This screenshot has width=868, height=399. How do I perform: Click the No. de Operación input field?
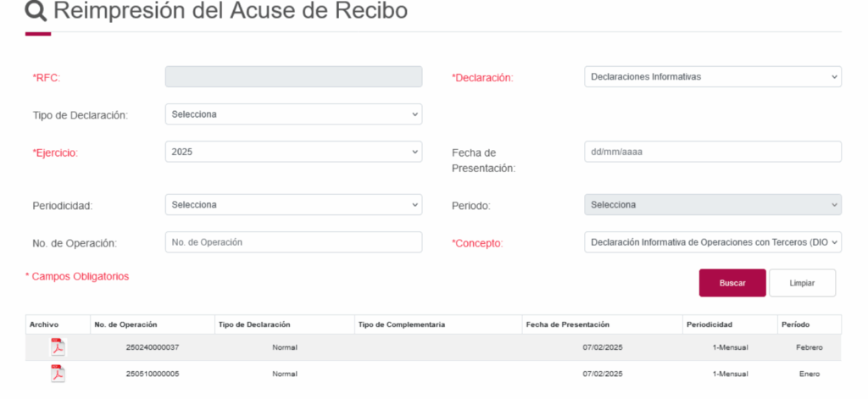[x=293, y=242]
